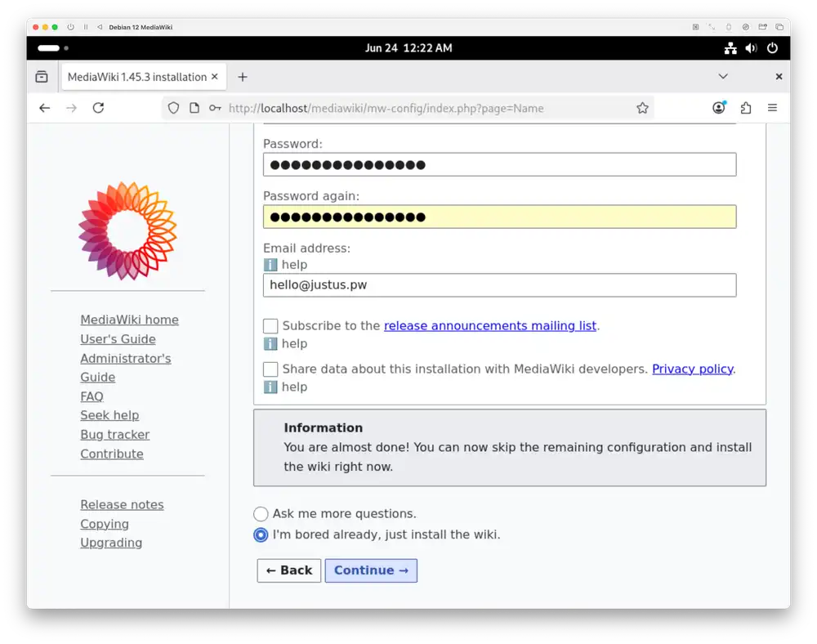This screenshot has height=644, width=817.
Task: Open the User's Guide link
Action: tap(118, 339)
